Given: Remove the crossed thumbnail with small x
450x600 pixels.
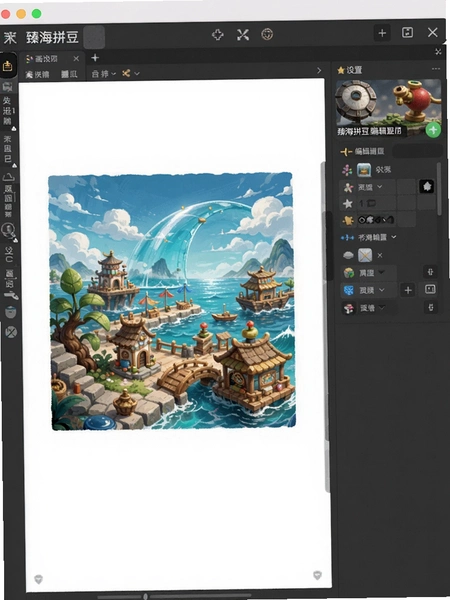Looking at the screenshot, I should (380, 255).
